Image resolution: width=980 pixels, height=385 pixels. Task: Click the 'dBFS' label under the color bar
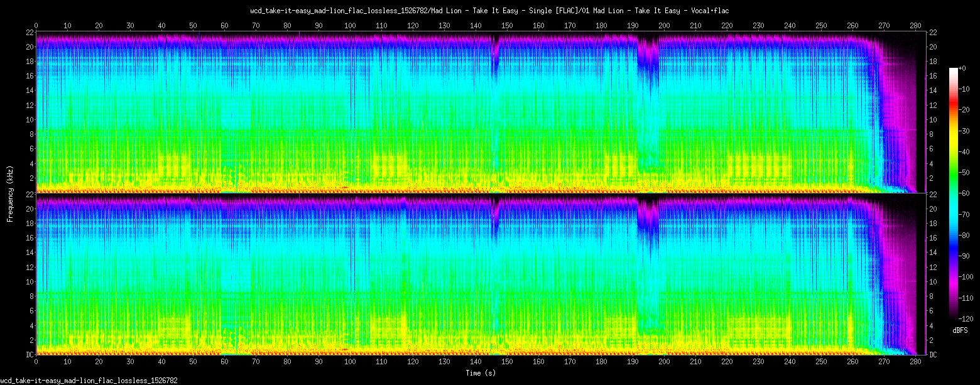959,330
